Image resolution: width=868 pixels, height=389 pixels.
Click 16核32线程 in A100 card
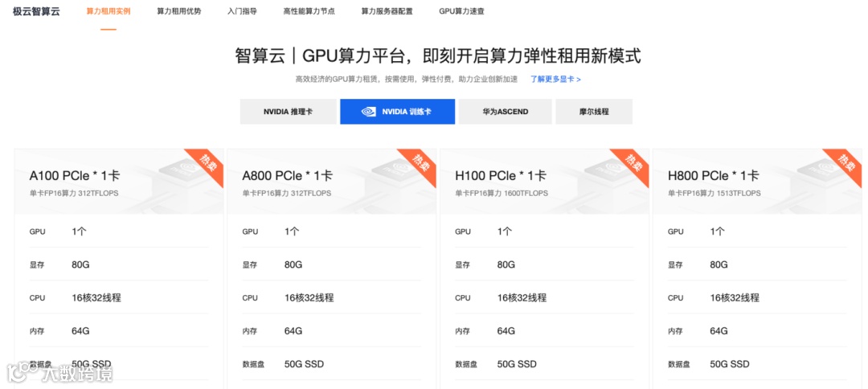point(96,297)
